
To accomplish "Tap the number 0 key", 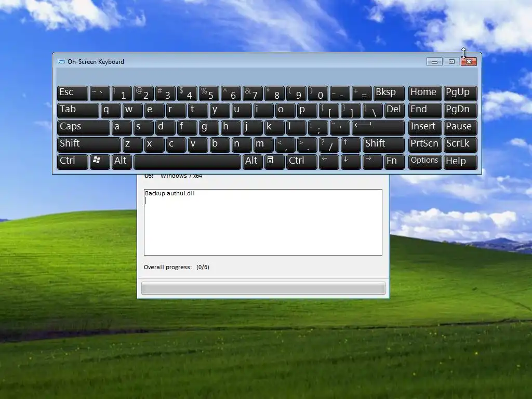I will (318, 94).
